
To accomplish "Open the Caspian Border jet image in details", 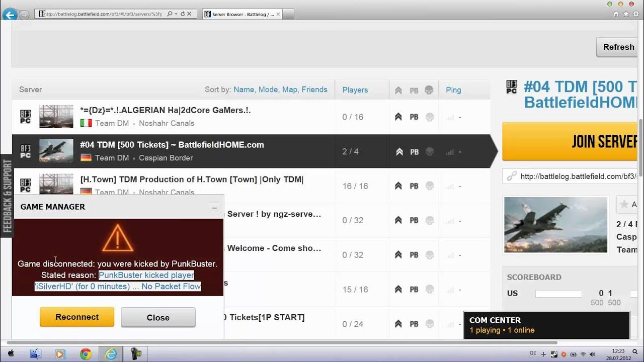I will [x=556, y=224].
